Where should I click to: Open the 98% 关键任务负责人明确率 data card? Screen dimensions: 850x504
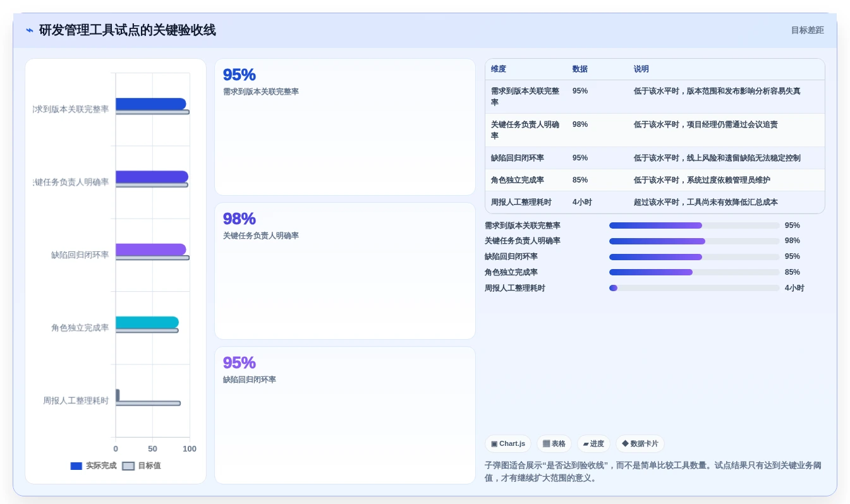[x=345, y=271]
